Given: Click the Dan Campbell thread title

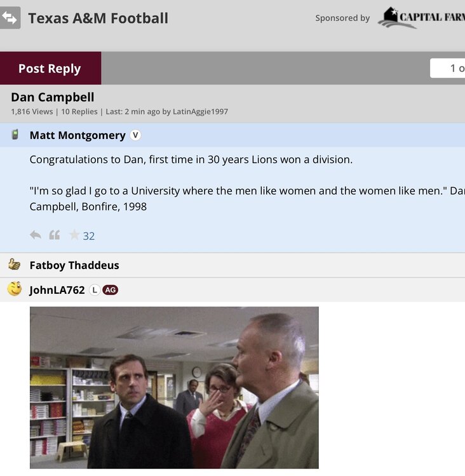Looking at the screenshot, I should pos(53,97).
